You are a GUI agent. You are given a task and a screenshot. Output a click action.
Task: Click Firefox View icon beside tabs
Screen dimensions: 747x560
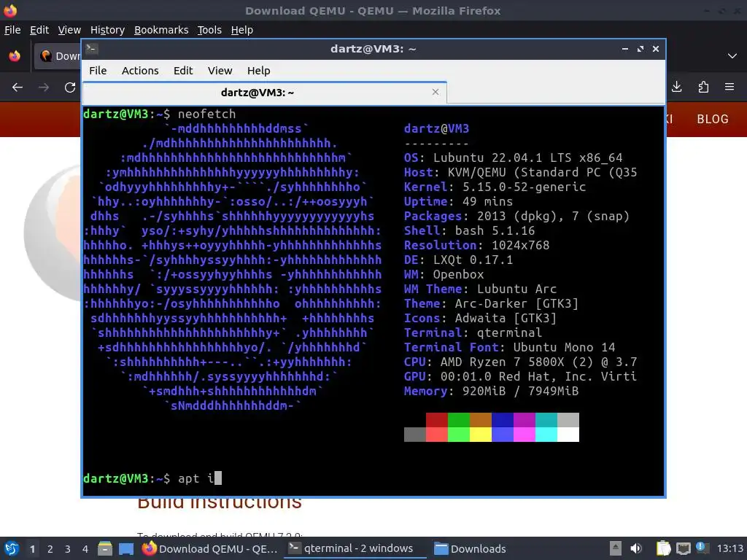(x=15, y=55)
